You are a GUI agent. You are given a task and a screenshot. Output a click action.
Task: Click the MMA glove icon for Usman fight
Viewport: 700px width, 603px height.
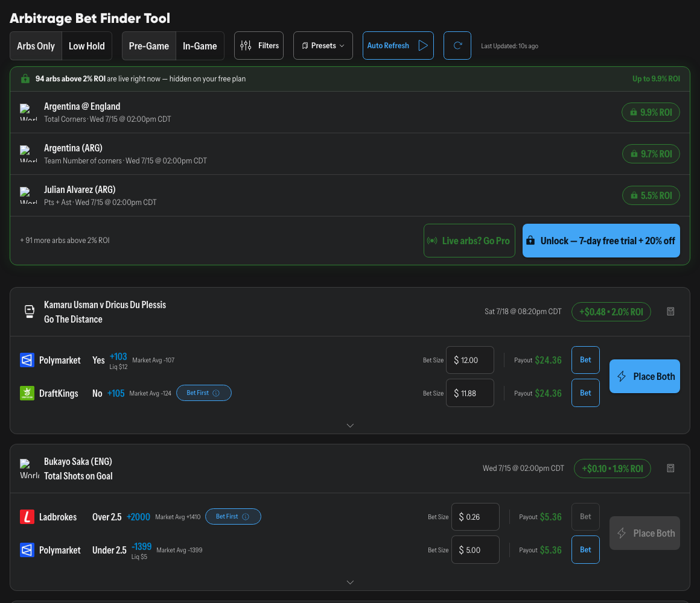pos(30,311)
